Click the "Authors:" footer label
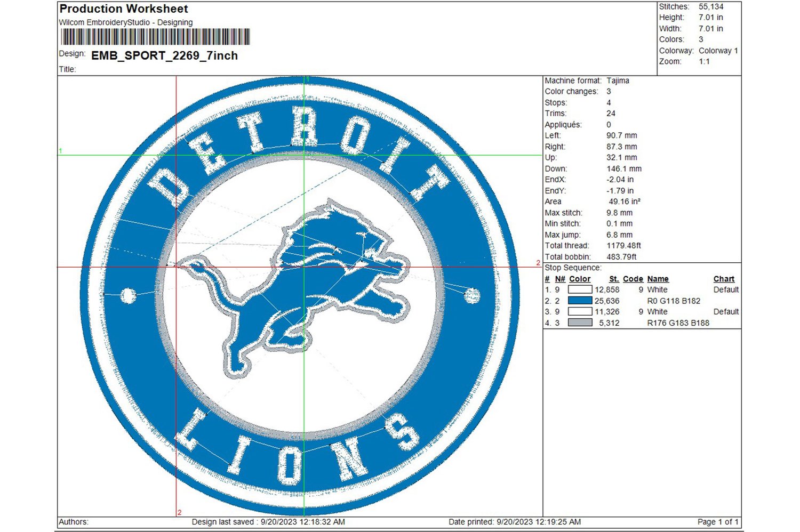The height and width of the screenshot is (532, 800). click(x=74, y=522)
